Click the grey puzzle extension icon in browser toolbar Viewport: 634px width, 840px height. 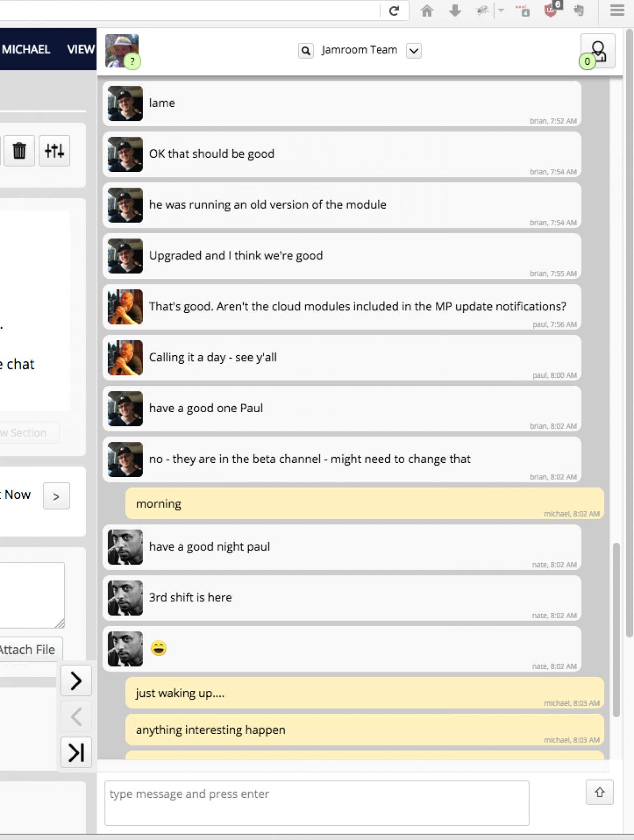(579, 10)
